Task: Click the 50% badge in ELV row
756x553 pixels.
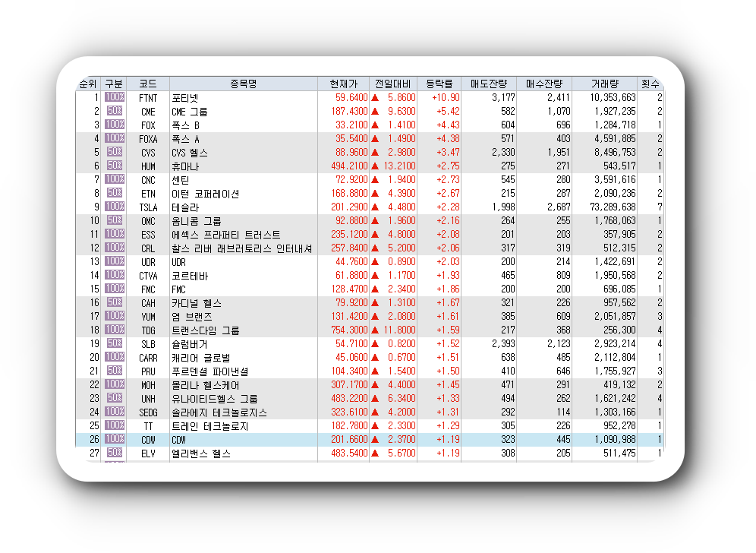Action: point(115,453)
